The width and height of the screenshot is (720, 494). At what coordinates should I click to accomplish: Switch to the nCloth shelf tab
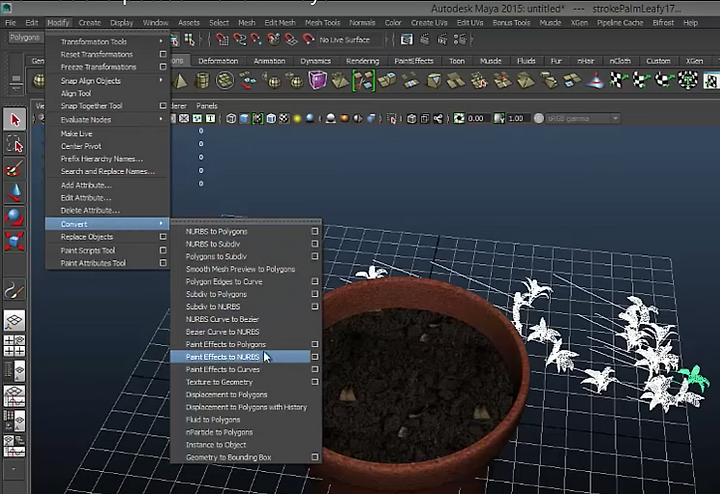620,61
